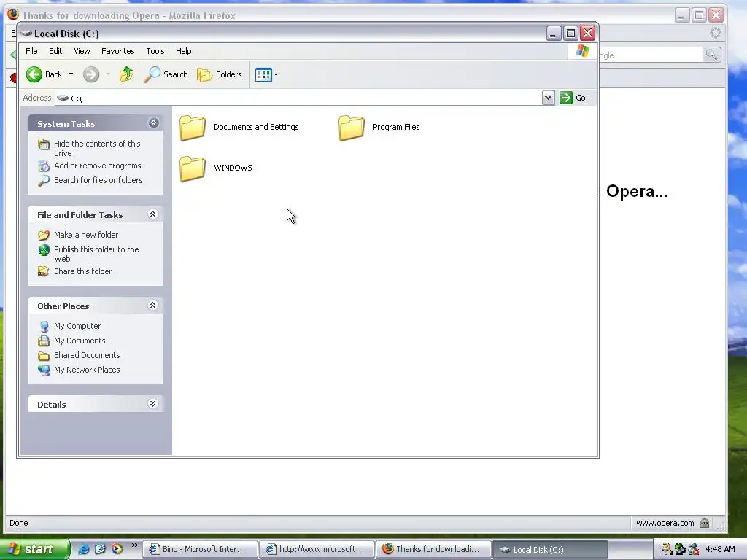Viewport: 747px width, 560px height.
Task: Click the Make a new folder icon
Action: click(x=44, y=236)
